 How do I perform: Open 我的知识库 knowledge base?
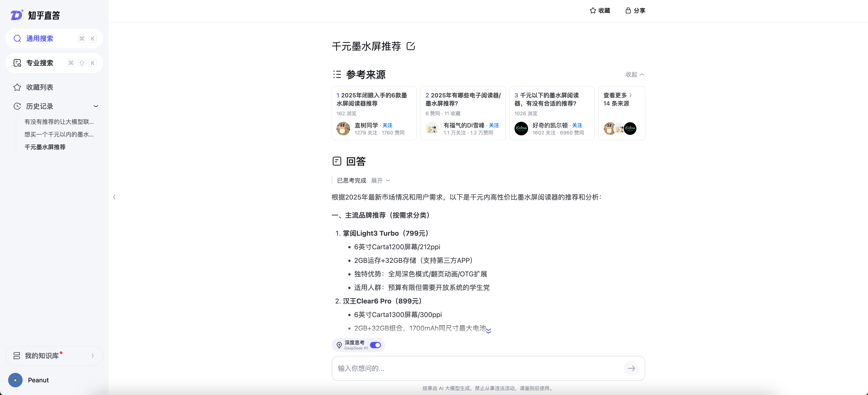tap(54, 356)
